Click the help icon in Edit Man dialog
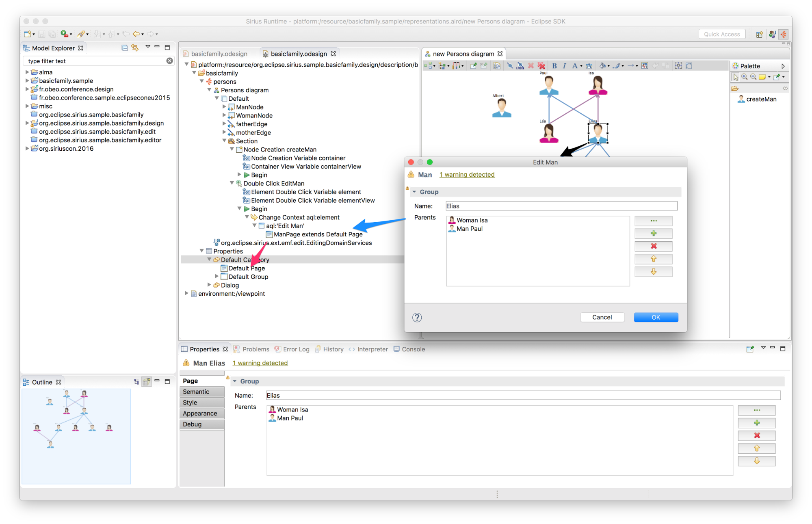Viewport: 812px width, 524px height. pyautogui.click(x=417, y=317)
